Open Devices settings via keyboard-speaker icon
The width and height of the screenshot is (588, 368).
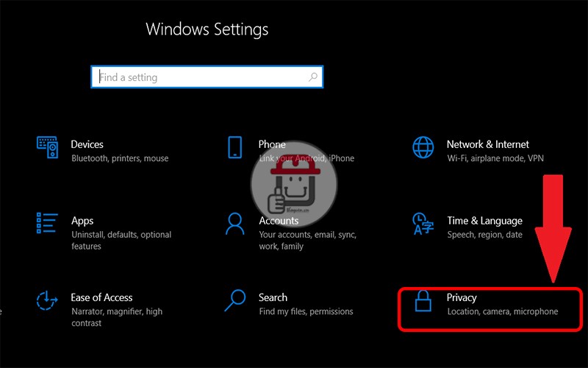(x=47, y=147)
